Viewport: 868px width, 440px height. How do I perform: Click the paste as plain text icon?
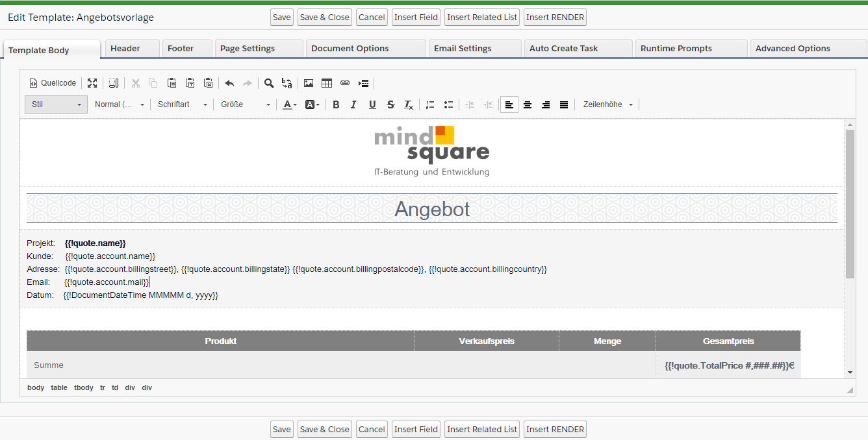click(190, 83)
